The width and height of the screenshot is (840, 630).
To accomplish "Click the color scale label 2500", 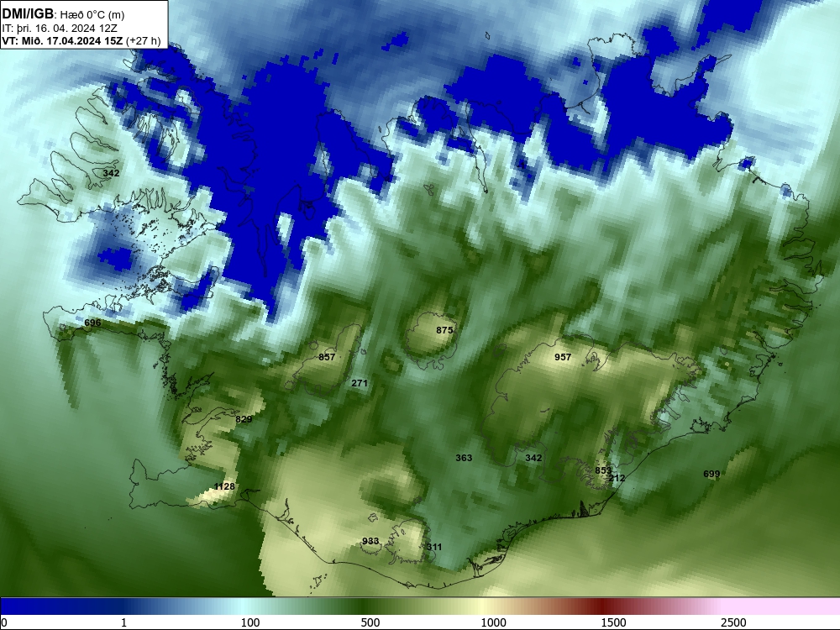I will [x=733, y=622].
